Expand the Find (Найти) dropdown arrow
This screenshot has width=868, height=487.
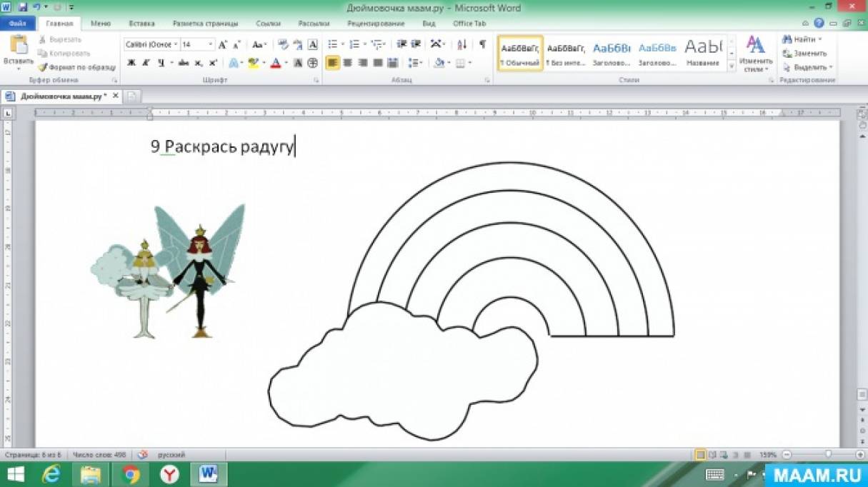click(819, 39)
